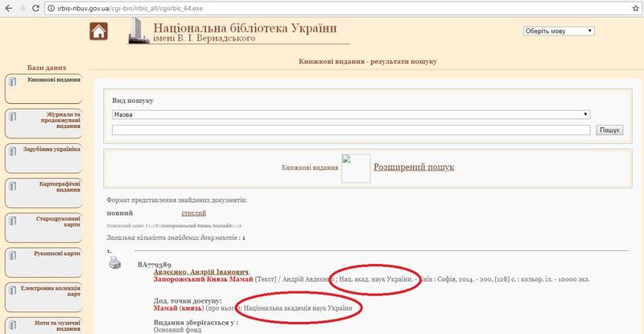Go to the home page house icon
The height and width of the screenshot is (334, 644).
point(98,31)
